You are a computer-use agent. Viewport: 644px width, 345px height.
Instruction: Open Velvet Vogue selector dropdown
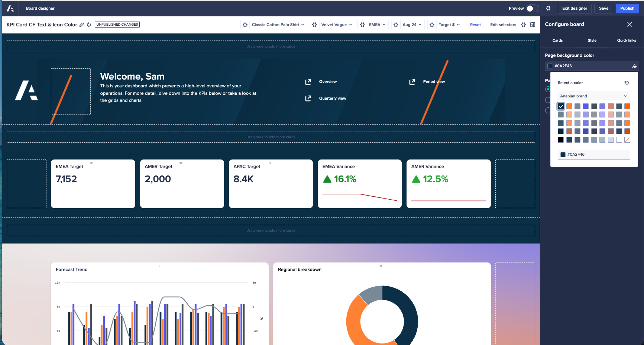[336, 25]
